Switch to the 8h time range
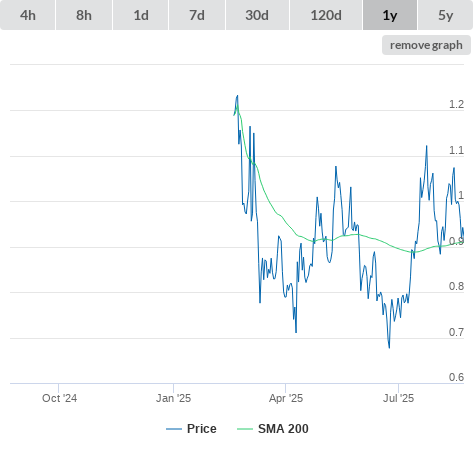Screen dimensions: 474x455 pyautogui.click(x=84, y=15)
